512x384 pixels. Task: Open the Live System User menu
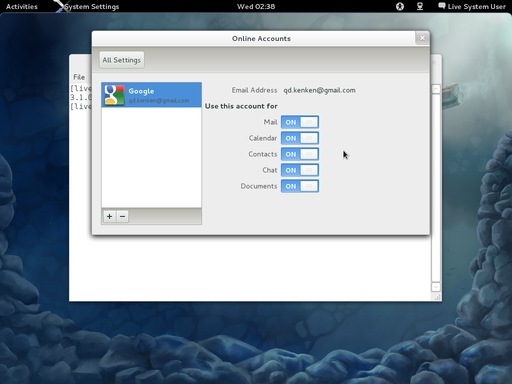pos(472,6)
